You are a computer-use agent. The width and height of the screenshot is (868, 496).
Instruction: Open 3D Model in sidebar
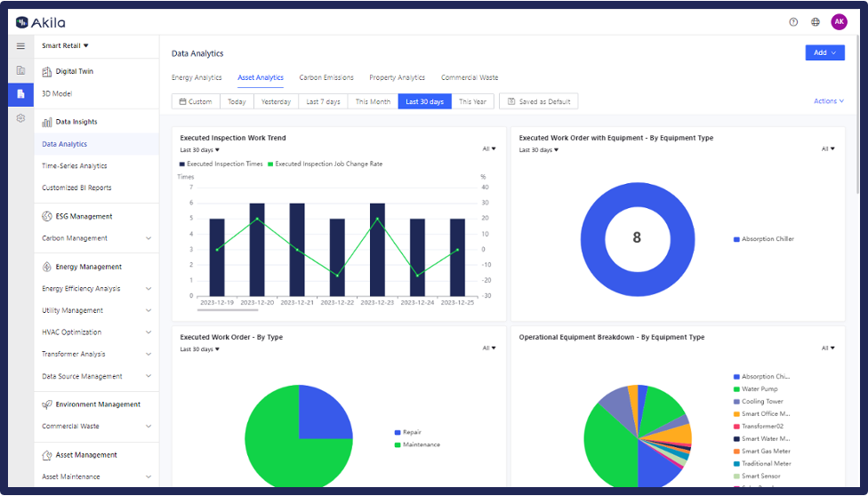(57, 93)
